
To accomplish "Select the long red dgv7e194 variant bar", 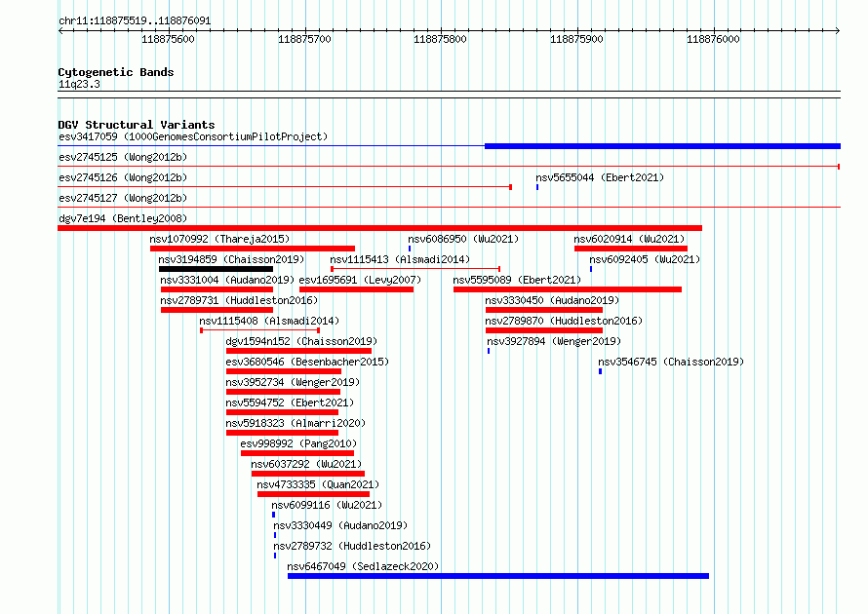I will click(x=379, y=228).
